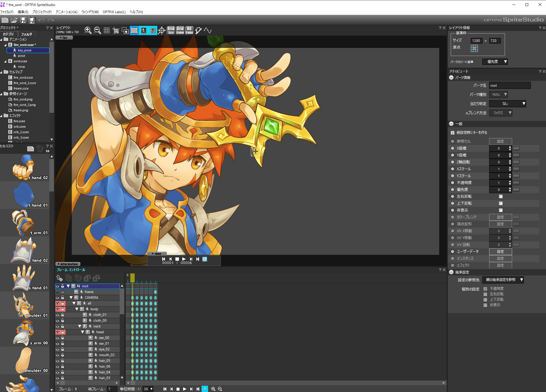This screenshot has height=392, width=546.
Task: Open the frame rate 30 dropdown
Action: (x=148, y=389)
